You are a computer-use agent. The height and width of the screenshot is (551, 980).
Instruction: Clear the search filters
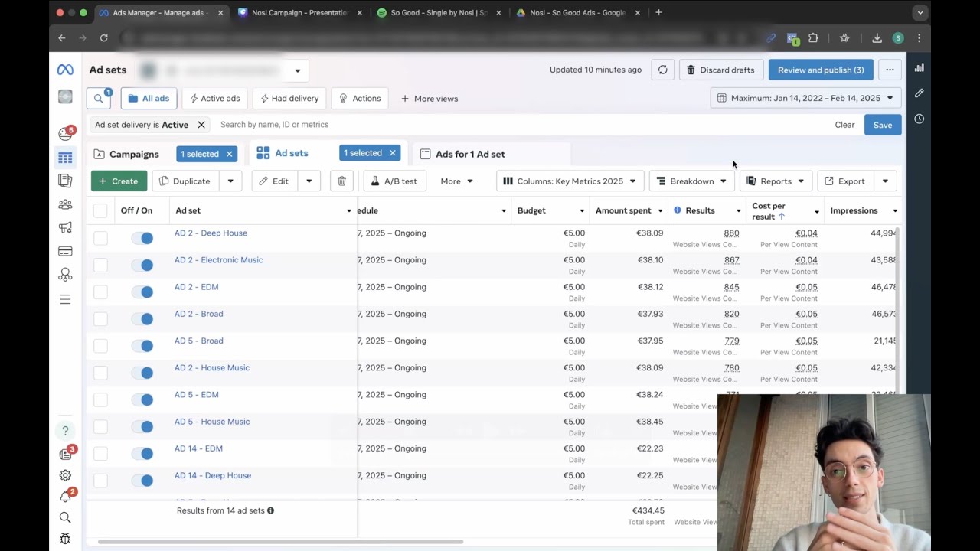click(x=844, y=125)
